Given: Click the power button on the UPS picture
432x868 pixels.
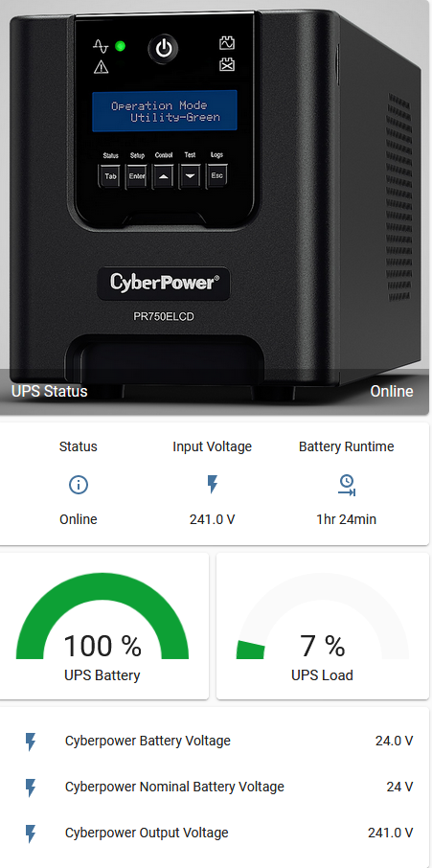Looking at the screenshot, I should click(163, 49).
